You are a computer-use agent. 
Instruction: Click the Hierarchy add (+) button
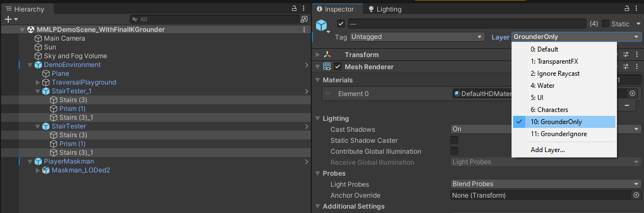8,19
